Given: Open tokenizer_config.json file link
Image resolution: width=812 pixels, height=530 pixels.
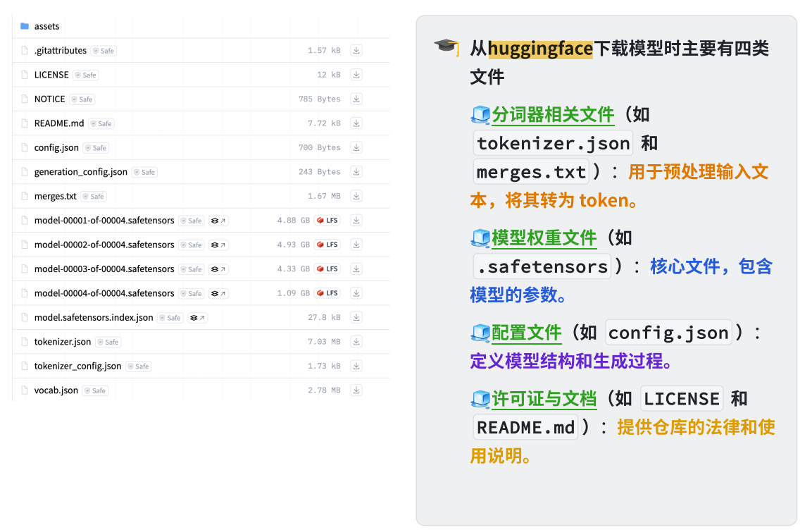Looking at the screenshot, I should [x=77, y=366].
